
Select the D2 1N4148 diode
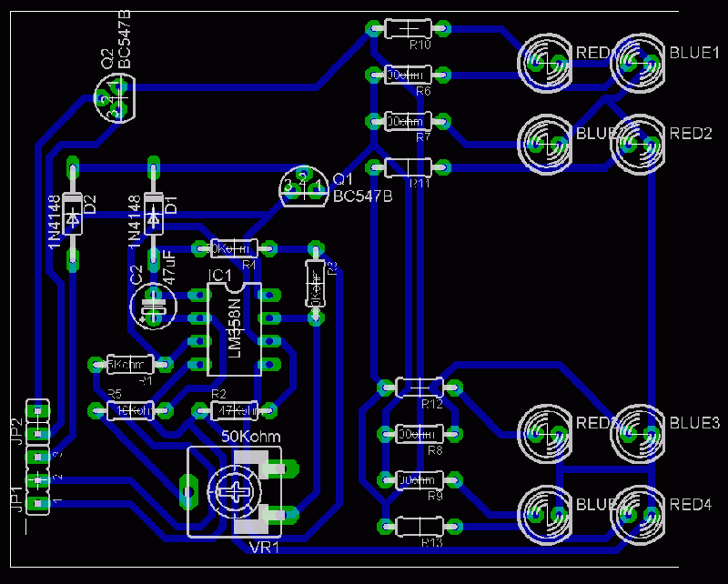[x=74, y=214]
